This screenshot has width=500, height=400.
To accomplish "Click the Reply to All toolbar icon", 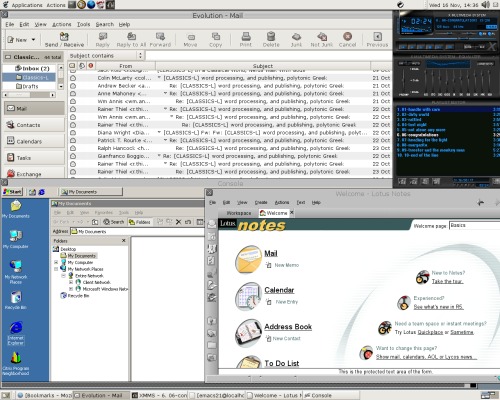I will click(131, 36).
